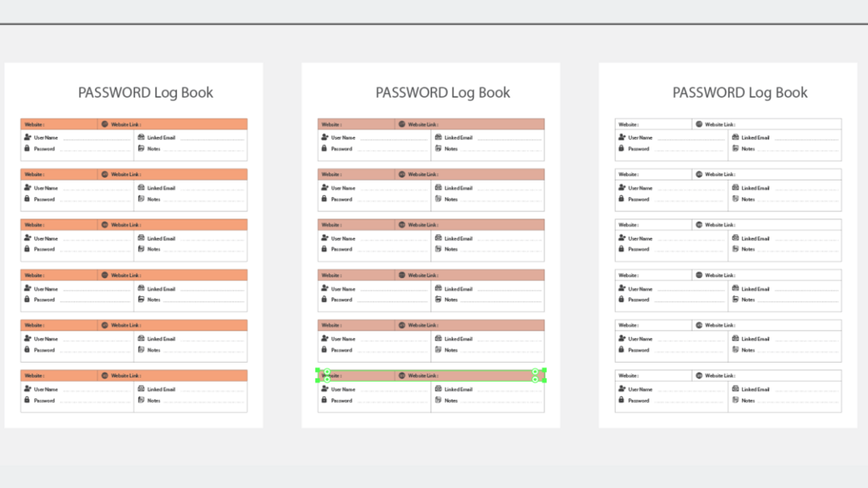Click Notes icon in middle page's top entry
The image size is (868, 488).
pos(439,149)
